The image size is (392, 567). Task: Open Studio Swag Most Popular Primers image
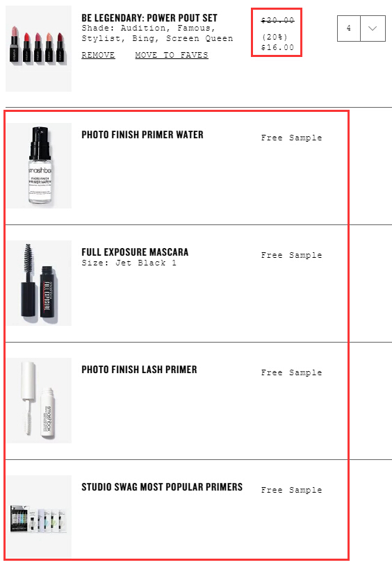click(x=38, y=517)
